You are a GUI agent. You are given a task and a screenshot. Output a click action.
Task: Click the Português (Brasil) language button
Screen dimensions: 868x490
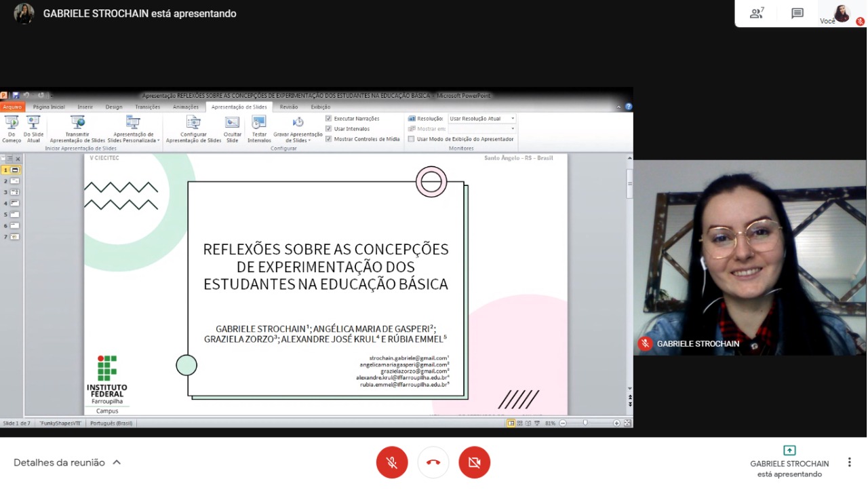[x=111, y=423]
